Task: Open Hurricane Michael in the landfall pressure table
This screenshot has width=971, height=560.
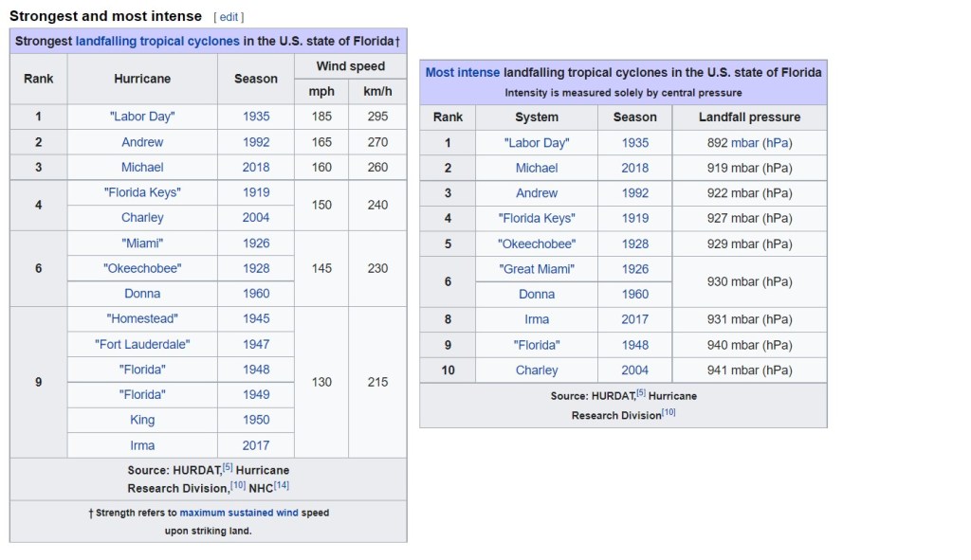Action: [537, 168]
